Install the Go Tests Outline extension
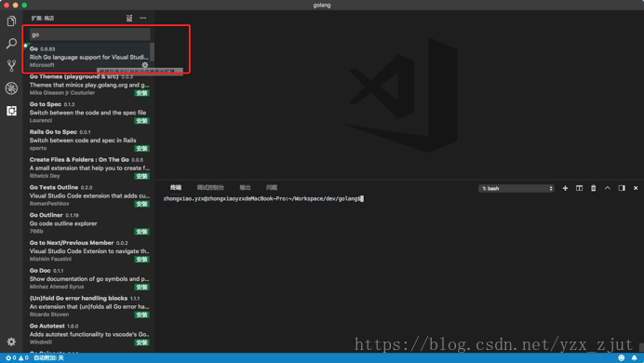 pyautogui.click(x=141, y=204)
